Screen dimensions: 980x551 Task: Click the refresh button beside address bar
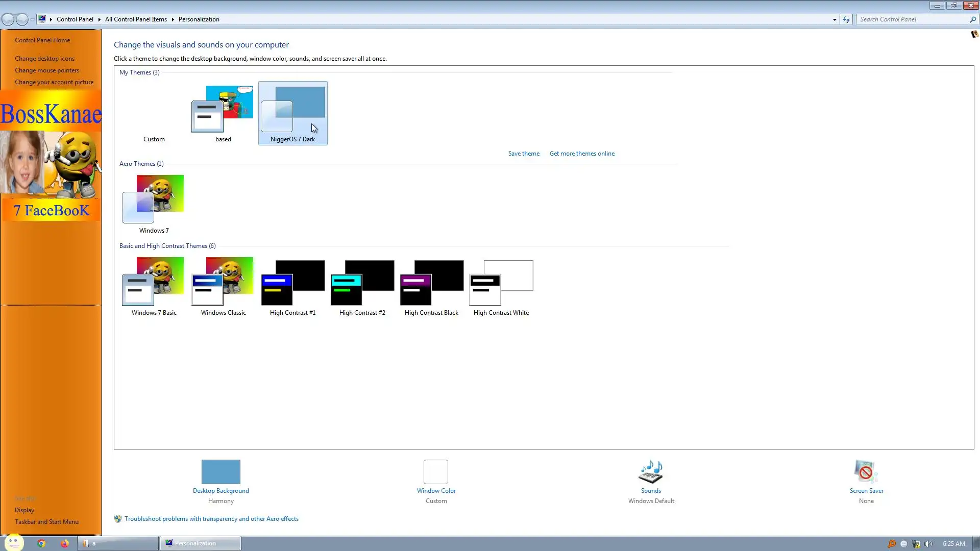pyautogui.click(x=846, y=19)
